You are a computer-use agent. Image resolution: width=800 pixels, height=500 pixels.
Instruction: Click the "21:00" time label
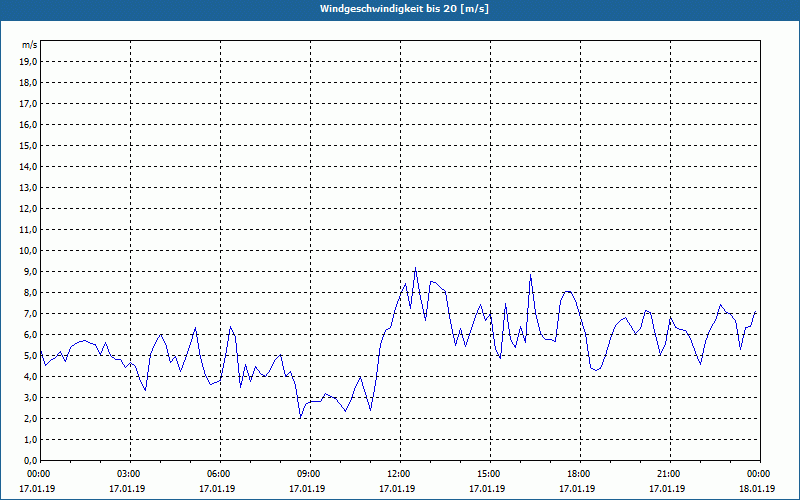point(670,474)
